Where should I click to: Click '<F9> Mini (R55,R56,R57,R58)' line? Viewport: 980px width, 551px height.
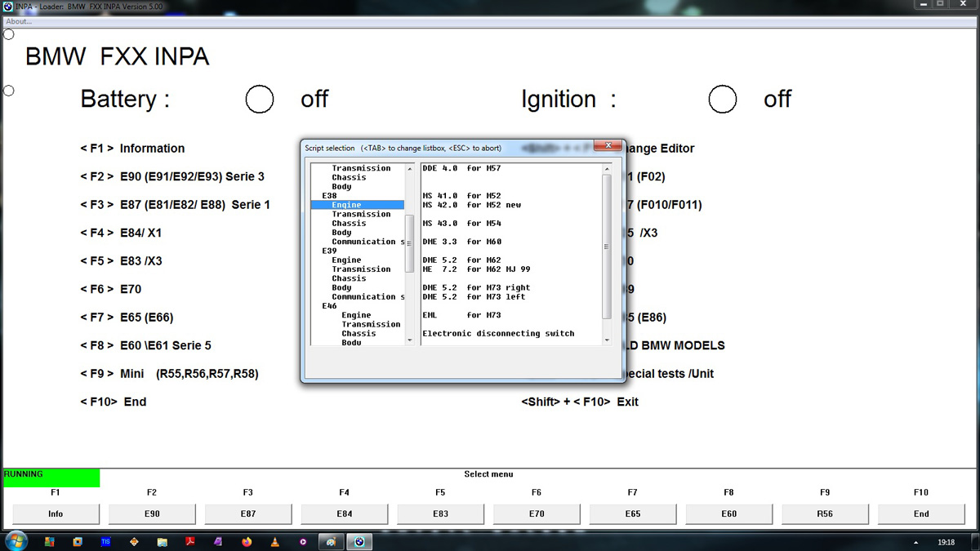(x=169, y=374)
